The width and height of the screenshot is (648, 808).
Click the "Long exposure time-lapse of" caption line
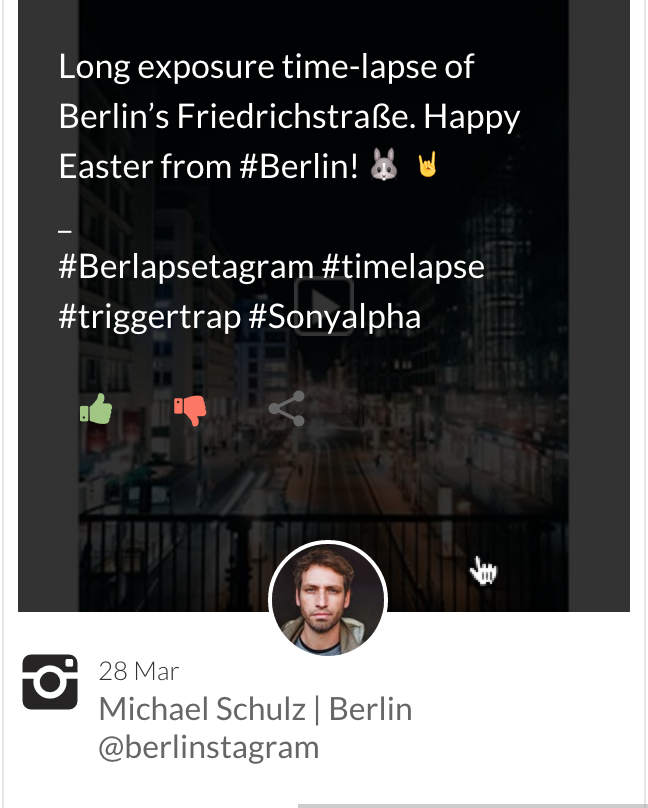pos(266,67)
